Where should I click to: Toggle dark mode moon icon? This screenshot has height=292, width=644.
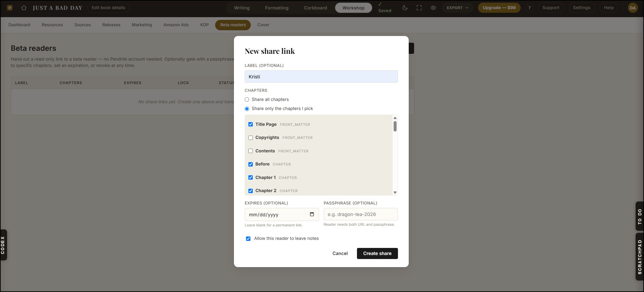click(405, 8)
